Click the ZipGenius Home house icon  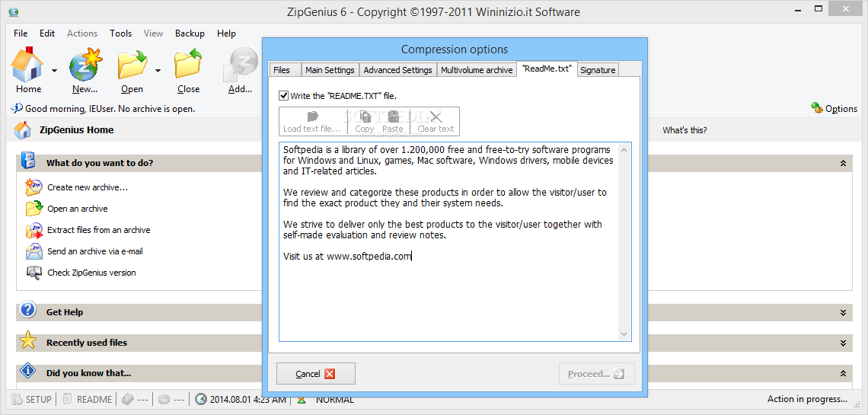23,130
